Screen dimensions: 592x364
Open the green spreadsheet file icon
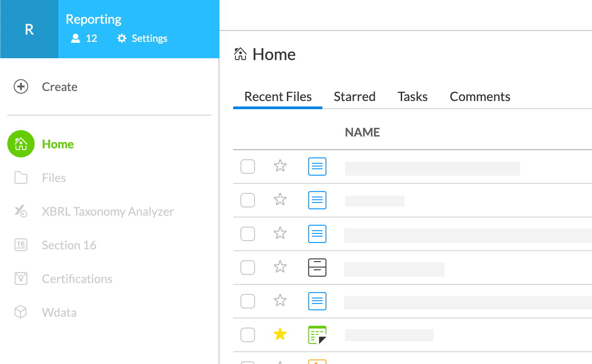(317, 335)
